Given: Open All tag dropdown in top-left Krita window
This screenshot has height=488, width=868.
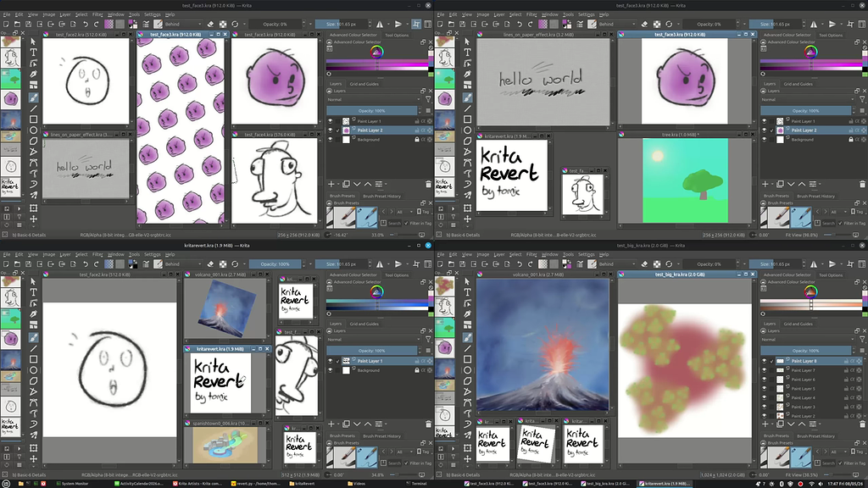Looking at the screenshot, I should pos(404,211).
